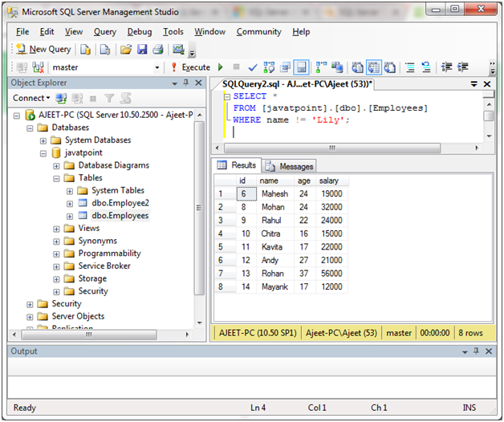Comment out the selected lines
The image size is (504, 422).
pyautogui.click(x=410, y=67)
